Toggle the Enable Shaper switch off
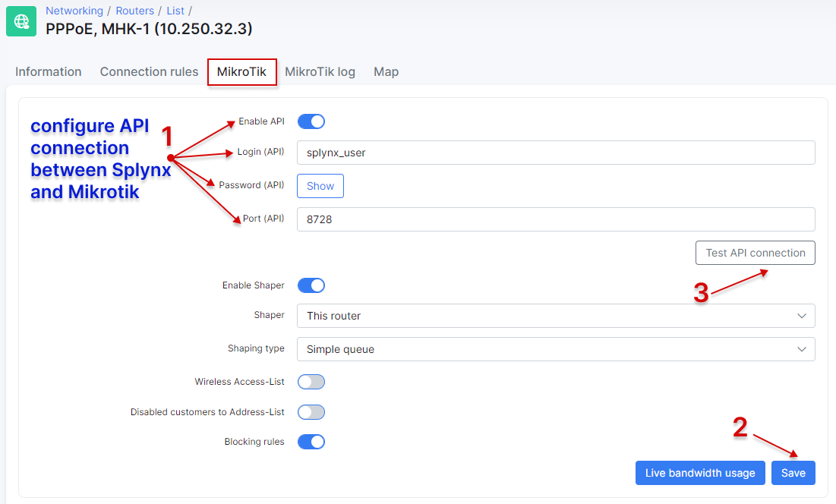Image resolution: width=836 pixels, height=504 pixels. [311, 285]
